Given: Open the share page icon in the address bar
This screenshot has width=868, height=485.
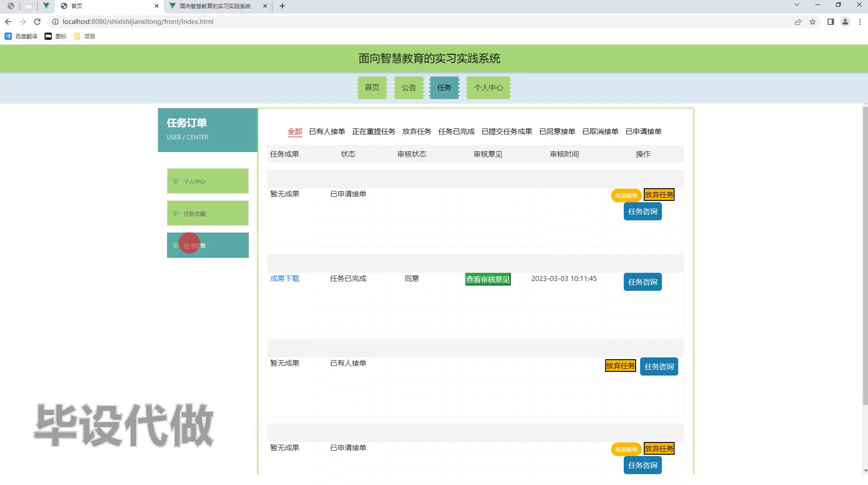Looking at the screenshot, I should point(798,22).
